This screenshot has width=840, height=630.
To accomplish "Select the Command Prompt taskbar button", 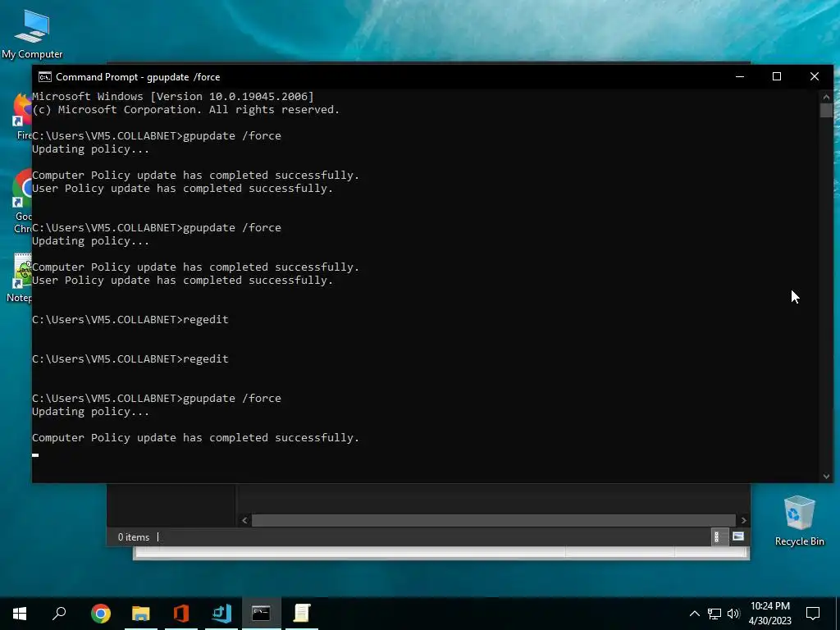I will point(262,613).
